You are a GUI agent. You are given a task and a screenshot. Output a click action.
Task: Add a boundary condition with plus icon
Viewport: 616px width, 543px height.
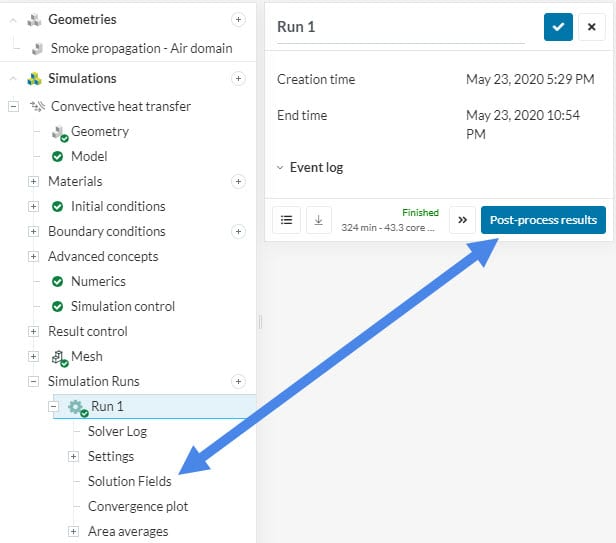click(x=237, y=231)
